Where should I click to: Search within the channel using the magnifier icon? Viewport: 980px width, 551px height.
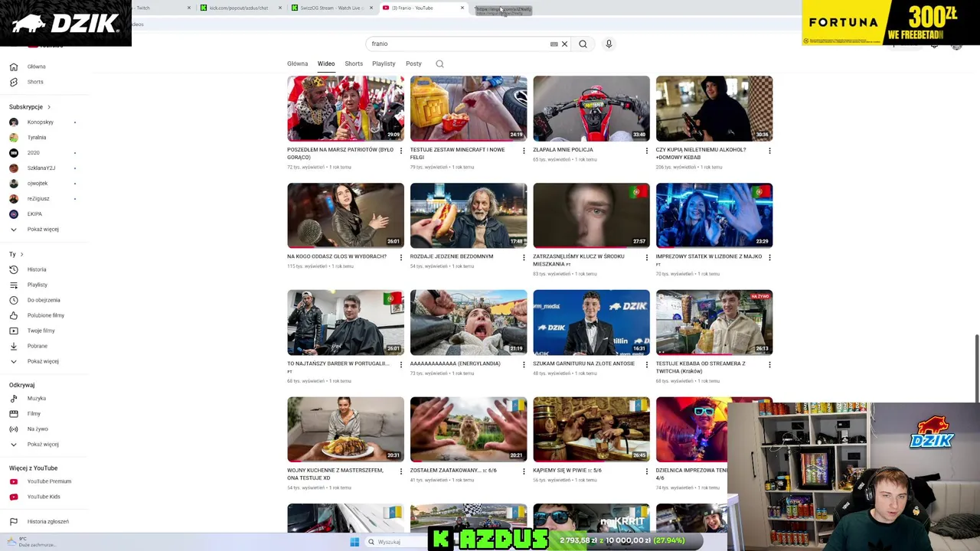pyautogui.click(x=439, y=64)
